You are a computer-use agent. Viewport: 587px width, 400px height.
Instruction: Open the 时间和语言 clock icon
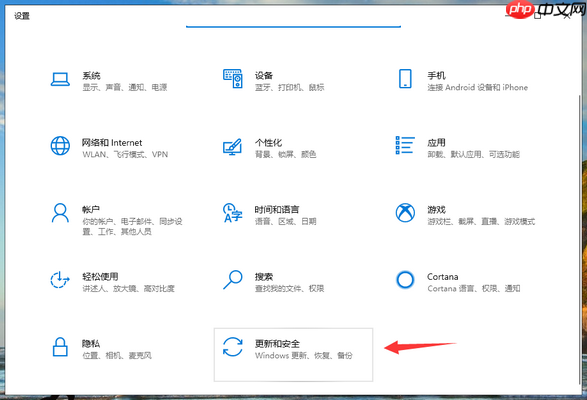tap(232, 213)
